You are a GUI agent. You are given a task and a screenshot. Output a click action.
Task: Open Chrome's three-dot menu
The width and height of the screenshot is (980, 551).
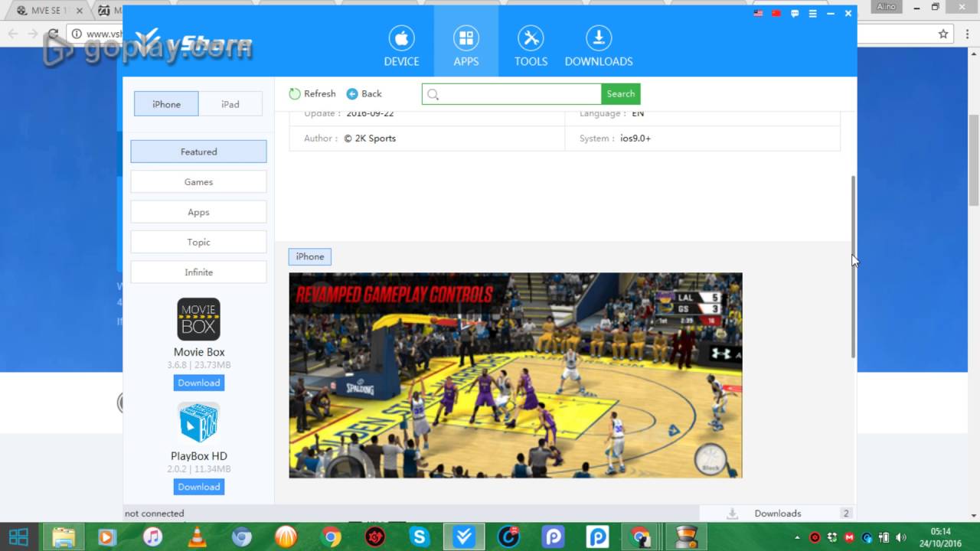[x=967, y=34]
